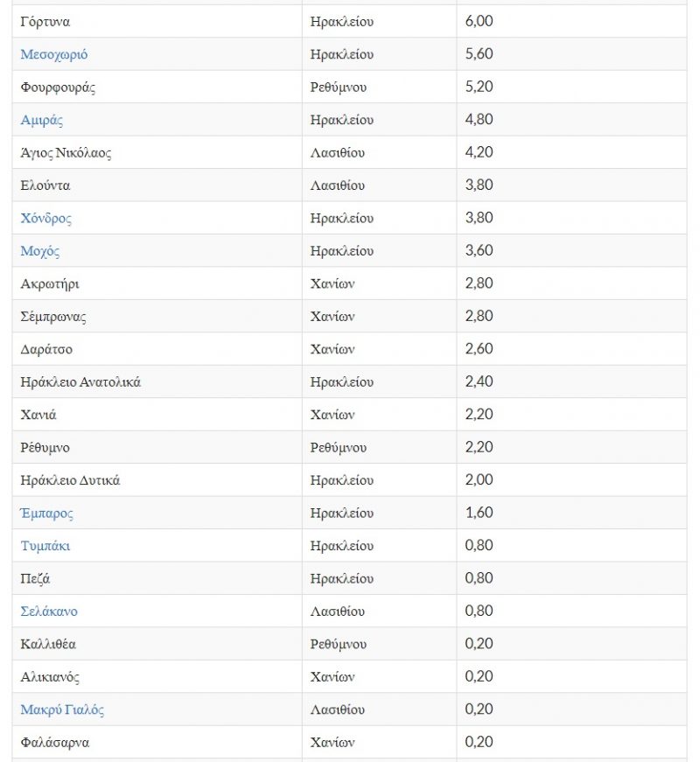Open the Μεσοχωριό link
This screenshot has height=762, width=700.
coord(54,54)
